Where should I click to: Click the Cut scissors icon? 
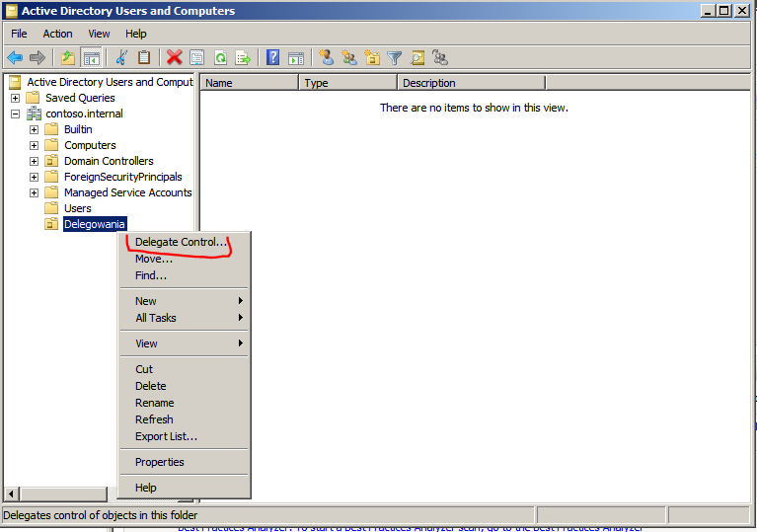coord(121,58)
